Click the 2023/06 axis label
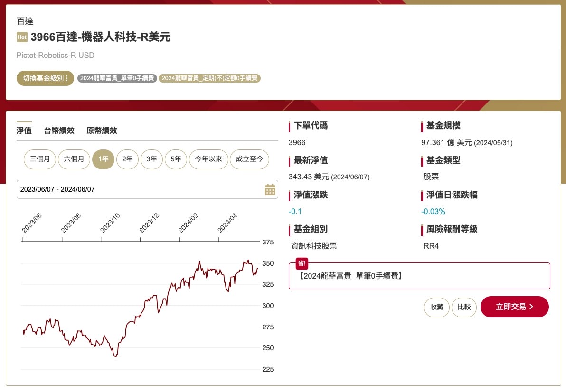 (32, 223)
